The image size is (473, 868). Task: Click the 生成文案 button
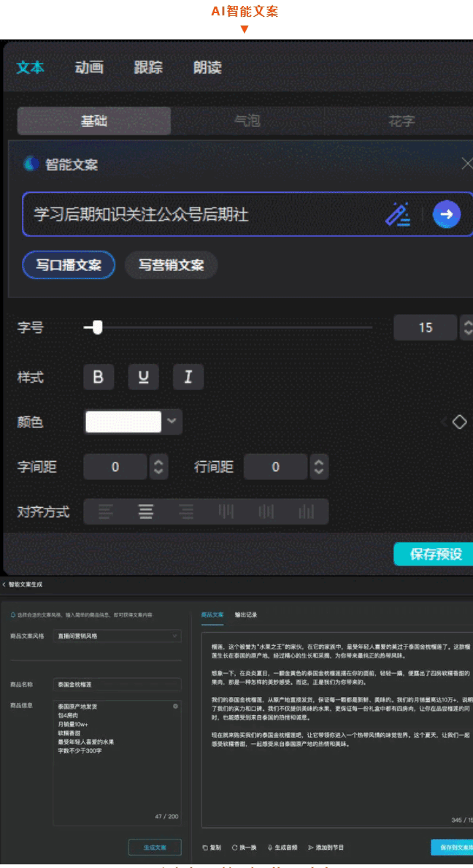tap(155, 847)
